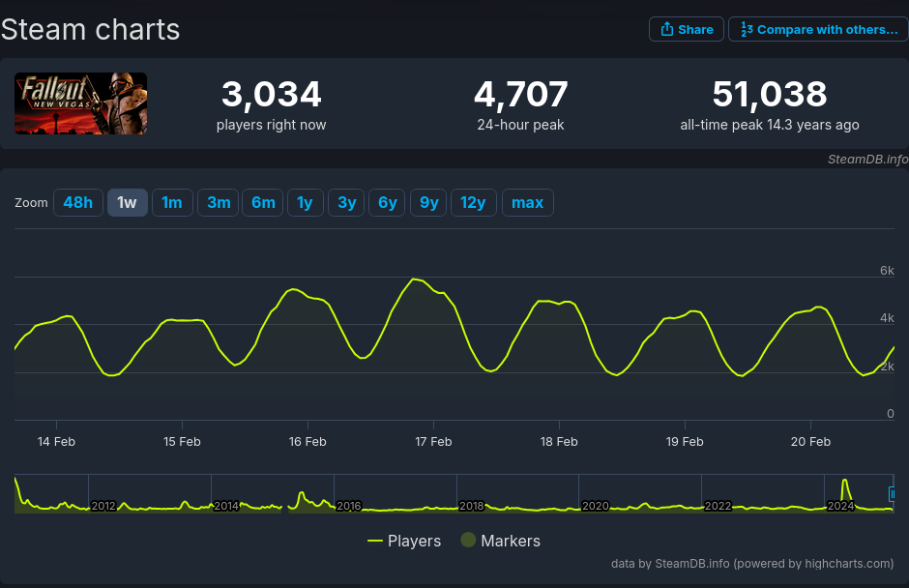Click the Share button
This screenshot has width=909, height=588.
[x=687, y=30]
